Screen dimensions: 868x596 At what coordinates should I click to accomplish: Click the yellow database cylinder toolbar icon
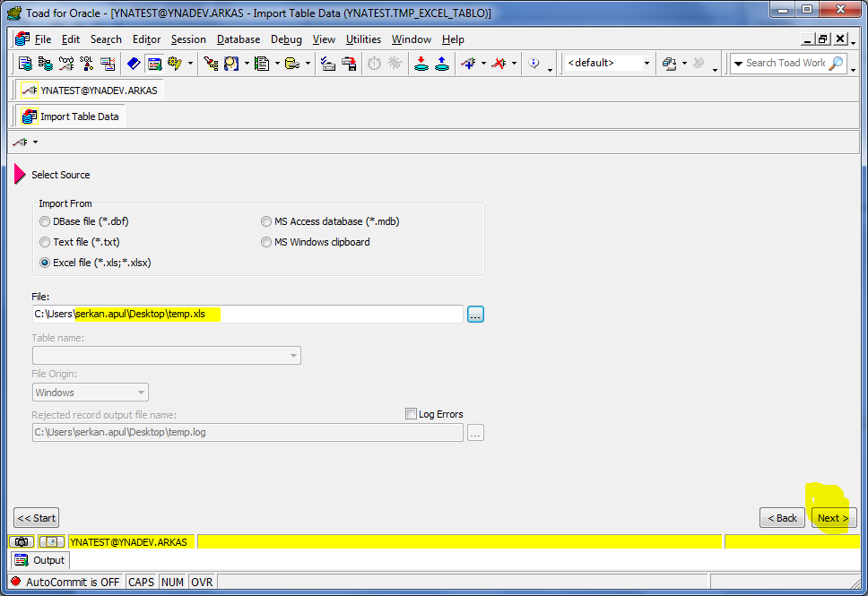[292, 64]
